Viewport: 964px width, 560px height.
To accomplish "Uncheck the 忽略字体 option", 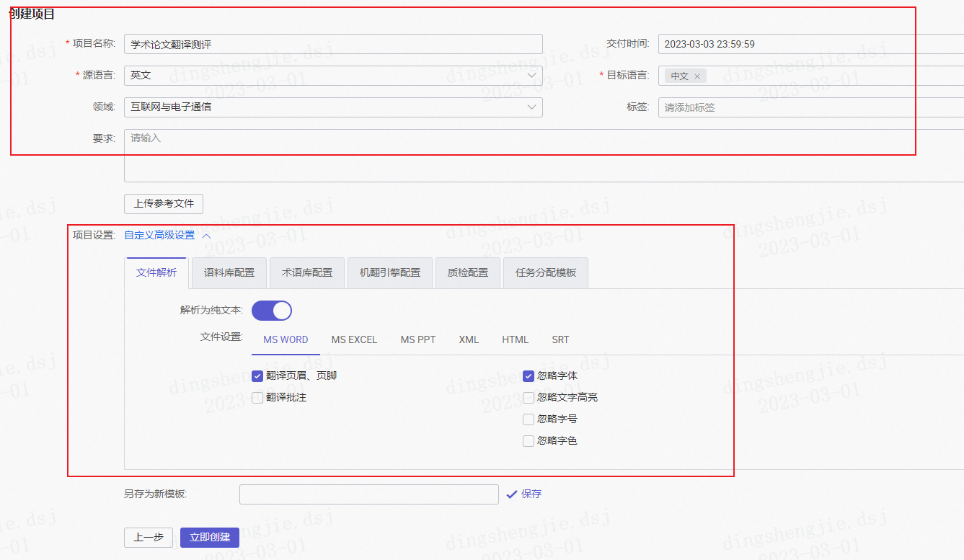I will (528, 375).
